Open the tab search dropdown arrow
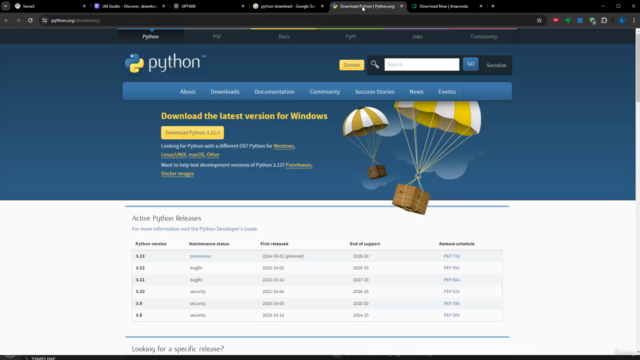The width and height of the screenshot is (640, 360). (x=6, y=6)
